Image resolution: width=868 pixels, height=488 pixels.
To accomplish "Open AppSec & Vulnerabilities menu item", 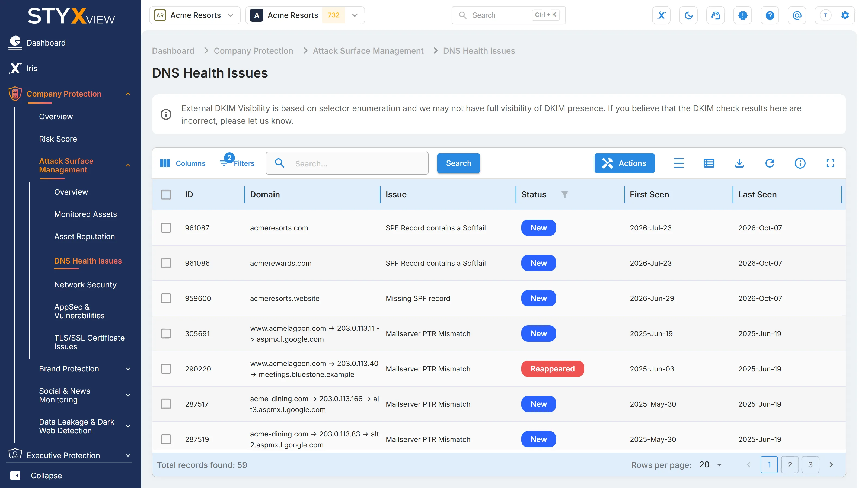I will [79, 311].
